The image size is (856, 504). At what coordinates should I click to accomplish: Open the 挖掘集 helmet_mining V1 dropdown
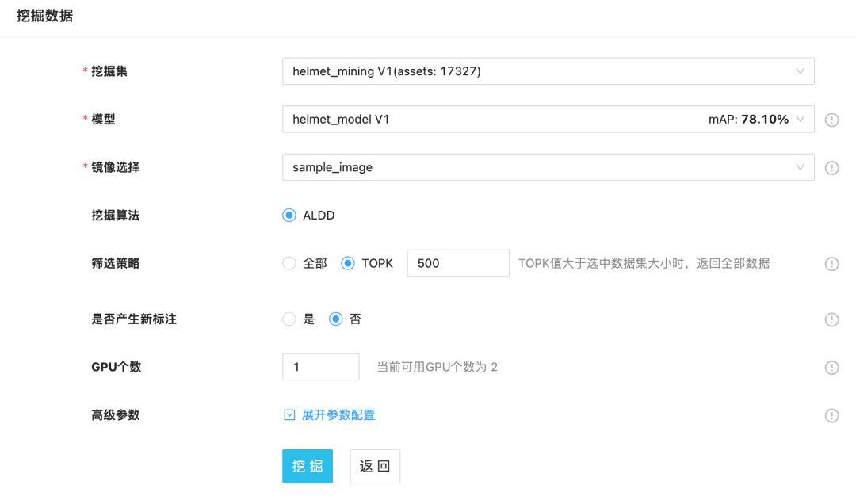(548, 71)
